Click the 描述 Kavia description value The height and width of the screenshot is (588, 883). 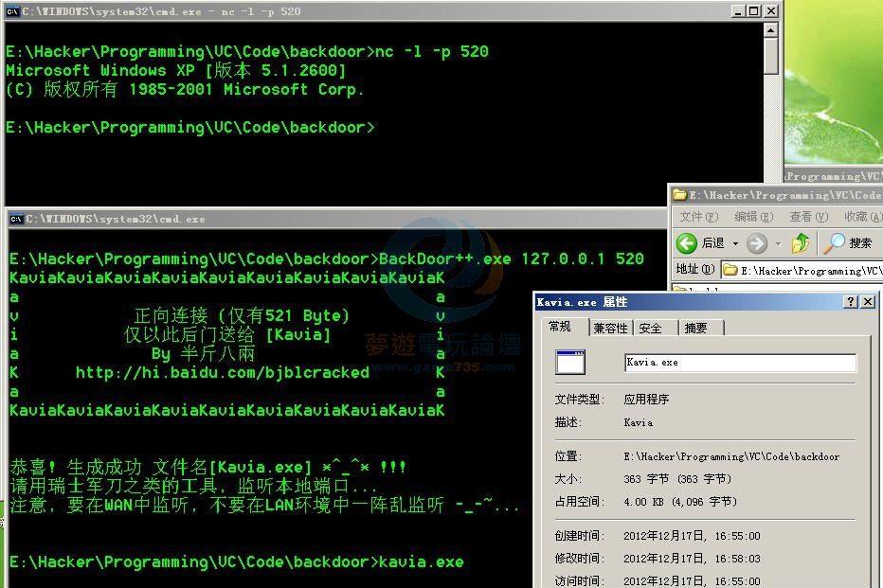(x=638, y=422)
